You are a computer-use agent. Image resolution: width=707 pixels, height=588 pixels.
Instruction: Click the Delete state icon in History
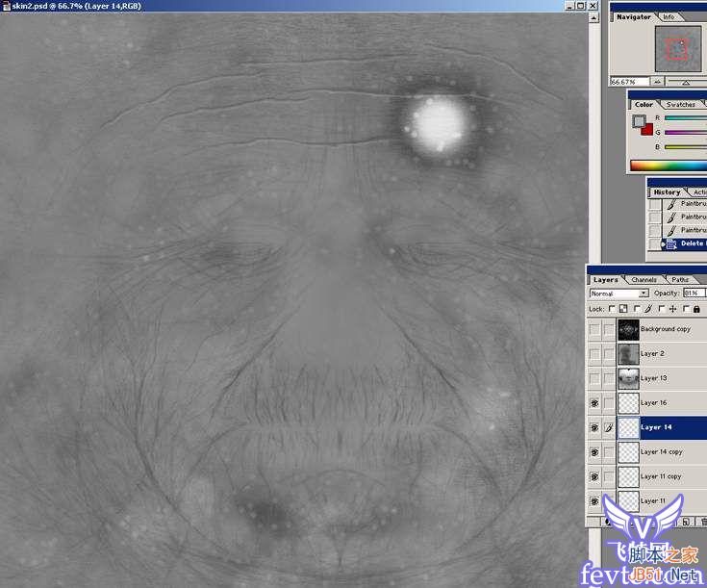pos(671,243)
